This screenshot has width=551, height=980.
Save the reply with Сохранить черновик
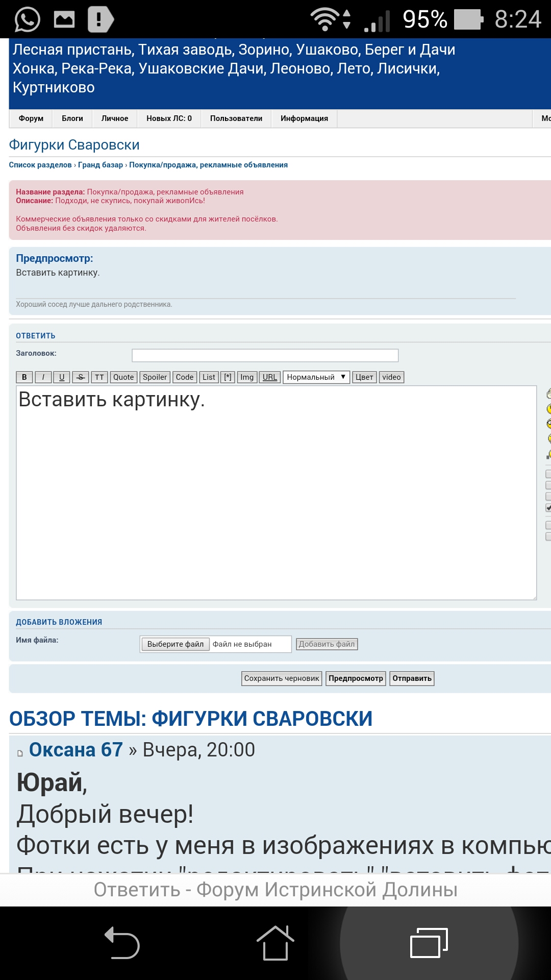pyautogui.click(x=282, y=678)
